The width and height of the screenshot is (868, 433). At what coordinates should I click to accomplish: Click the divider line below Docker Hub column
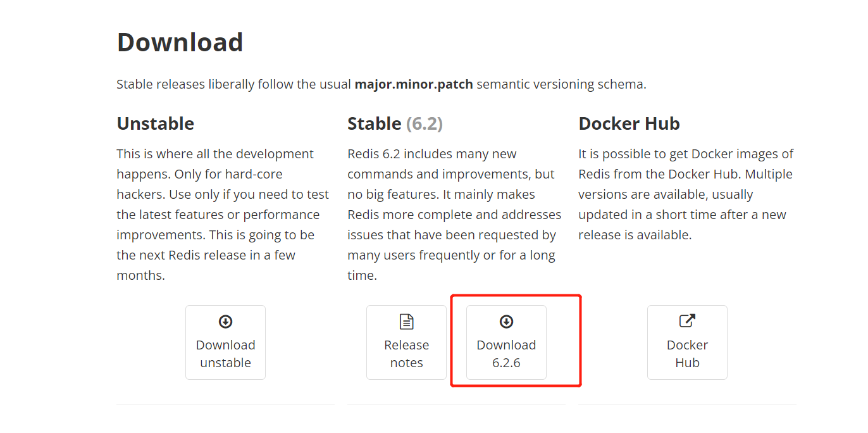(687, 404)
